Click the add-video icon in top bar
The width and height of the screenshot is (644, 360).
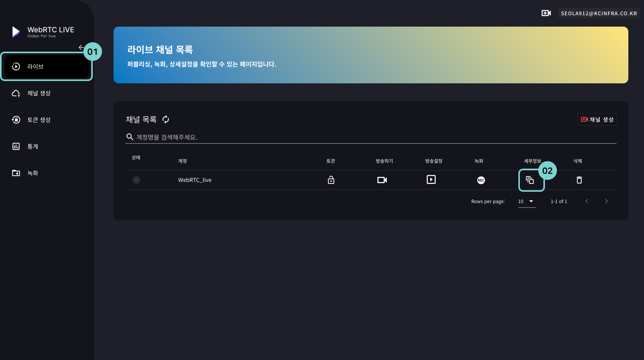point(546,13)
